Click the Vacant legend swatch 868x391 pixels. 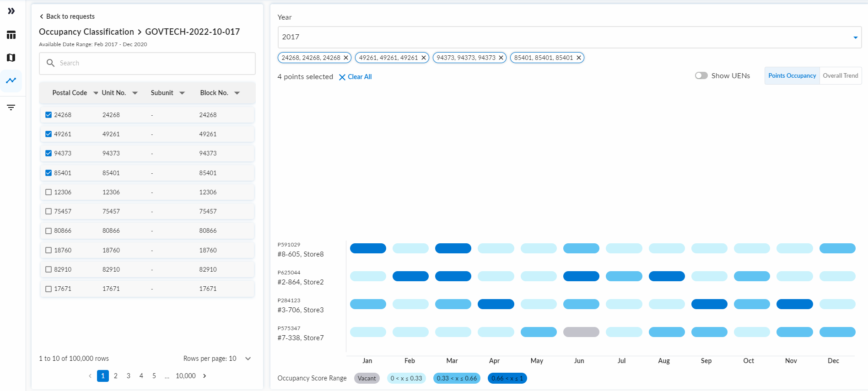pyautogui.click(x=367, y=378)
